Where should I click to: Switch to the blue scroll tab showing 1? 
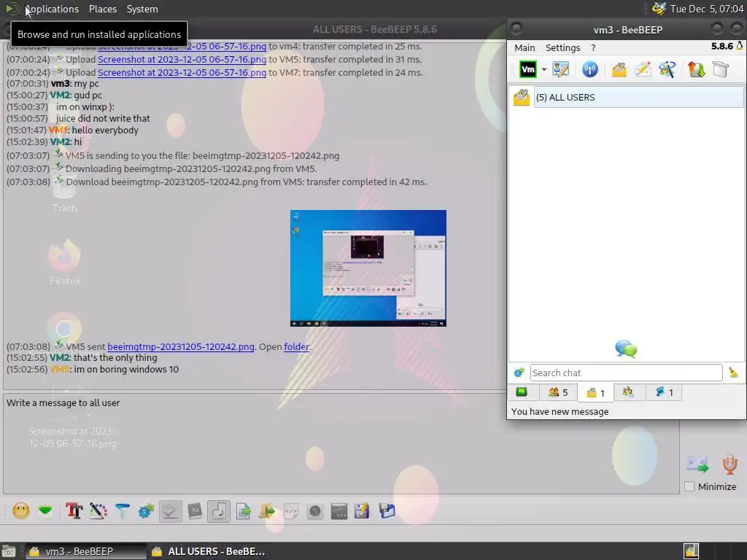pos(664,392)
